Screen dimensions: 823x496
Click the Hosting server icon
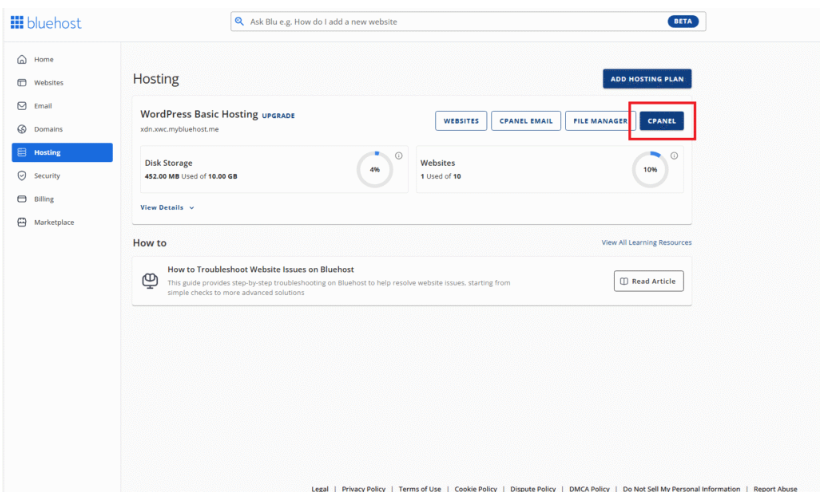point(22,152)
